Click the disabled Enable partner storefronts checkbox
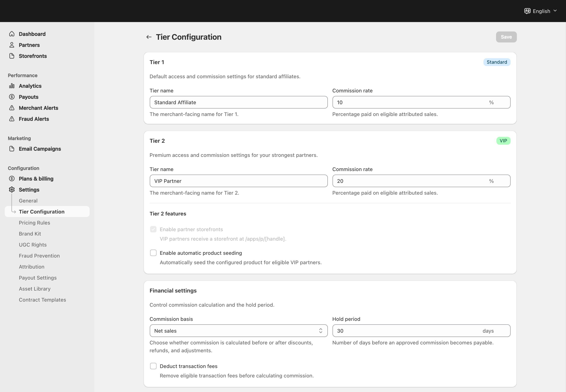 (153, 229)
